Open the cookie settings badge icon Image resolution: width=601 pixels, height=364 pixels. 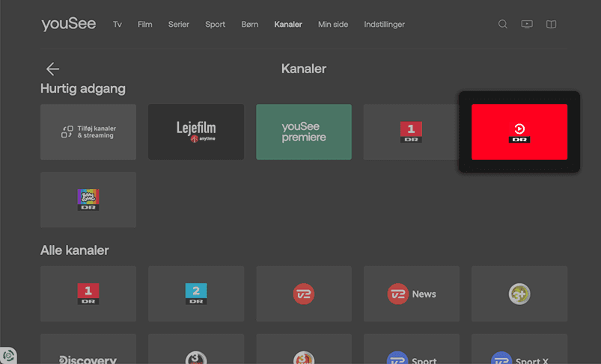(x=8, y=356)
